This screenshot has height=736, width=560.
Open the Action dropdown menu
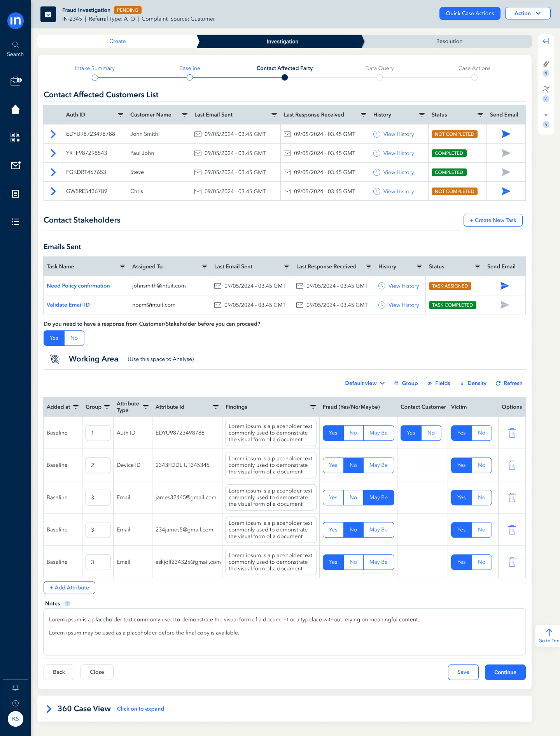click(x=527, y=13)
